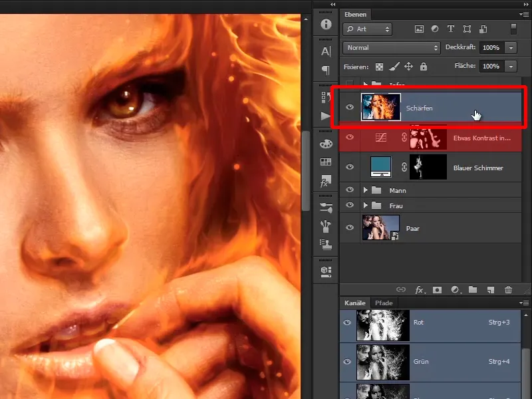Lock all with padlock icon
The width and height of the screenshot is (532, 399).
click(424, 66)
